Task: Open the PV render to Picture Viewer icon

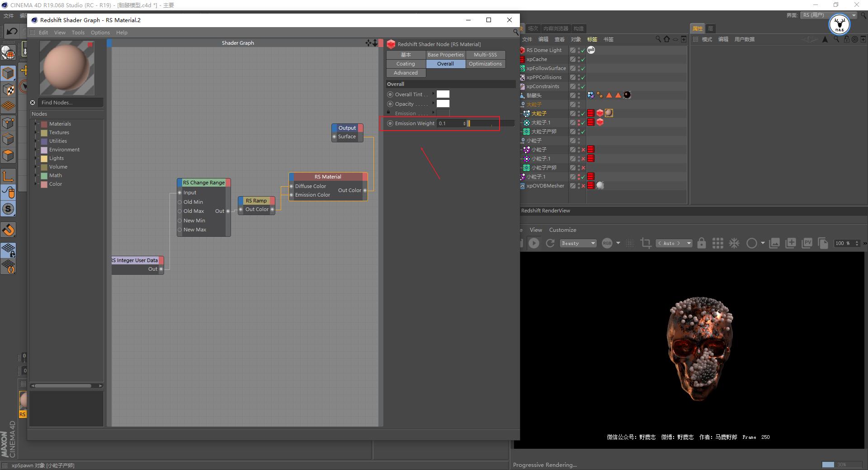Action: pos(807,243)
